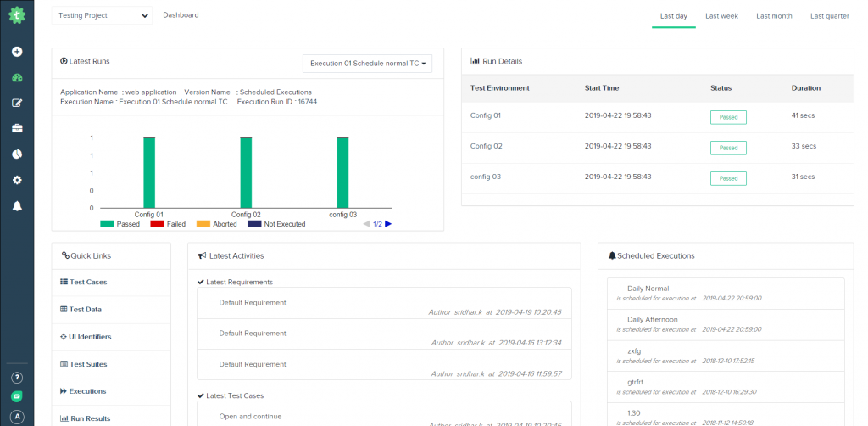Image resolution: width=868 pixels, height=426 pixels.
Task: Open Default Requirement dated 2019-04-16 11:59:57
Action: click(384, 365)
